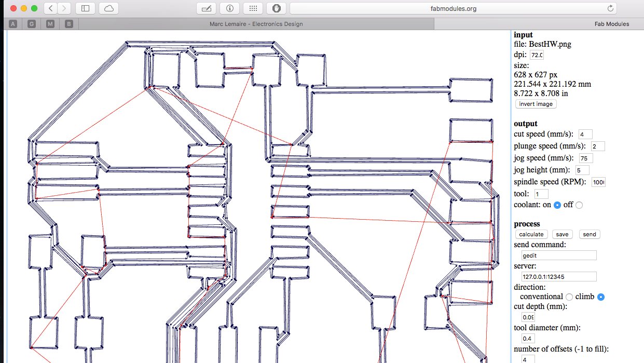644x363 pixels.
Task: Click the send button
Action: 590,234
